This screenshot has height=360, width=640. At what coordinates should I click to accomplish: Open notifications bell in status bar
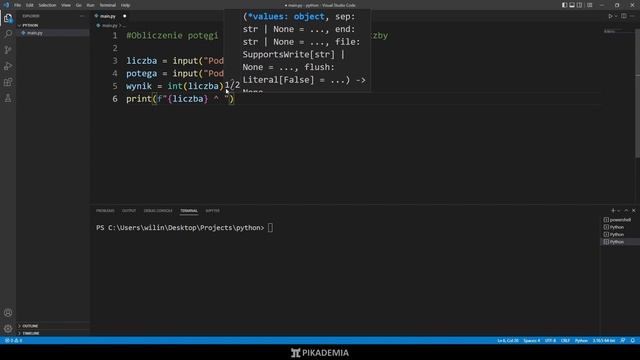[x=633, y=340]
